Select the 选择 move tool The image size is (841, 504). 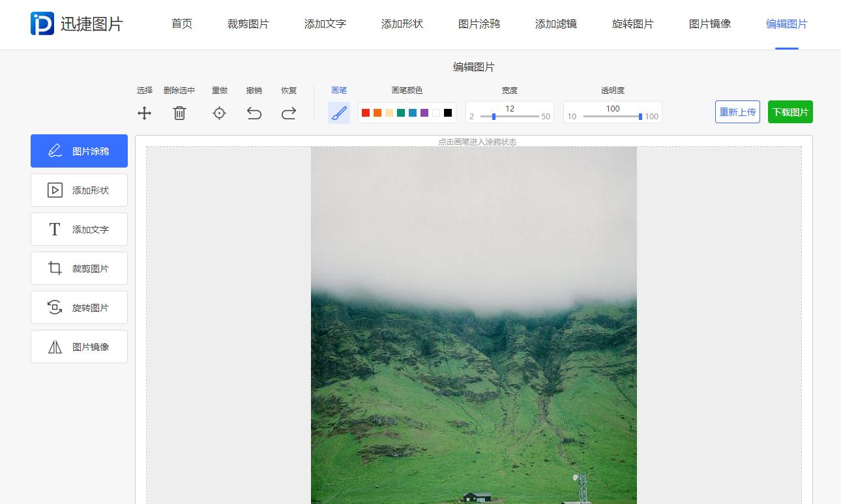[144, 113]
